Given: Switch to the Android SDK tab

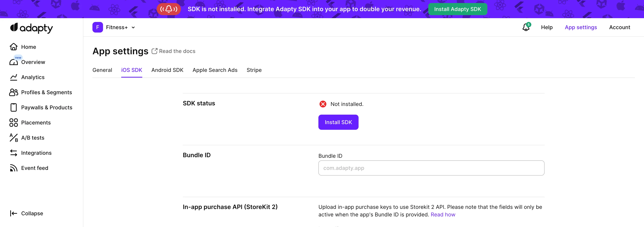Looking at the screenshot, I should [x=167, y=70].
